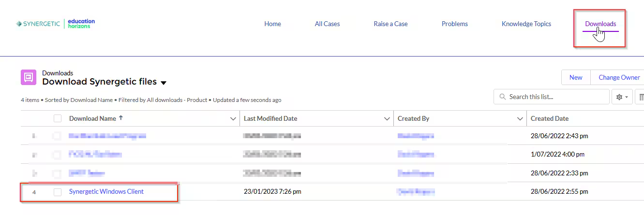The image size is (644, 215).
Task: Click the Change Owner button
Action: point(619,77)
